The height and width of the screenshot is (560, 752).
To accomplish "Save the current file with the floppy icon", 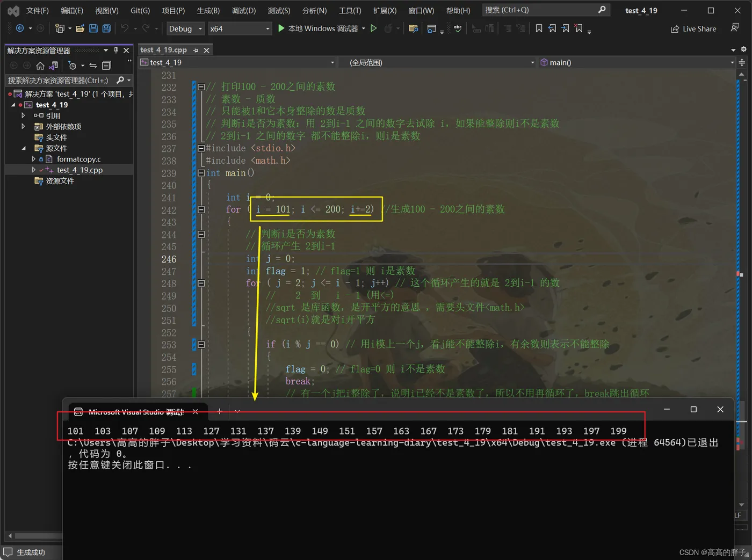I will click(x=93, y=28).
